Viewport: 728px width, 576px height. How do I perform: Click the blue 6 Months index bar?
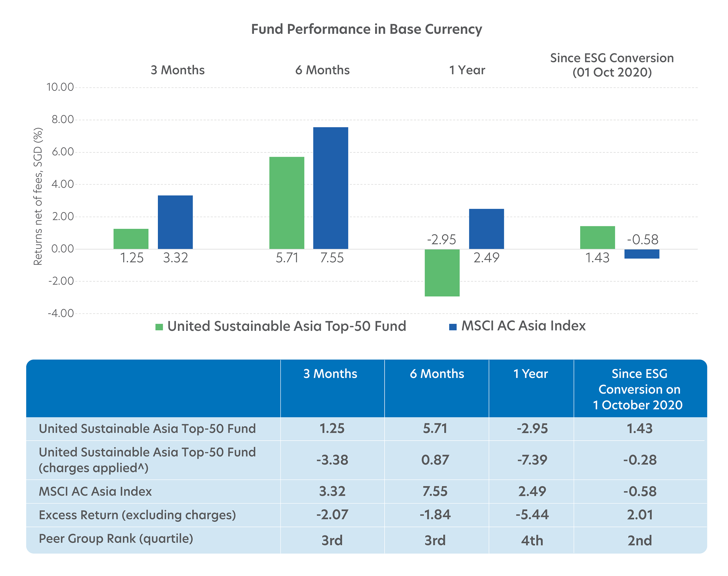(331, 188)
